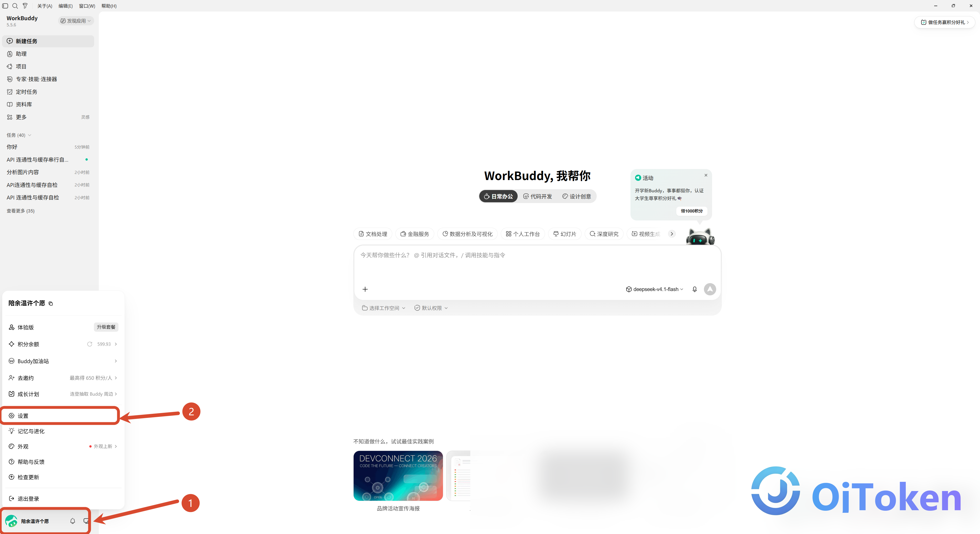
Task: Open DEVCONNECT 2026 poster thumbnail
Action: coord(398,476)
